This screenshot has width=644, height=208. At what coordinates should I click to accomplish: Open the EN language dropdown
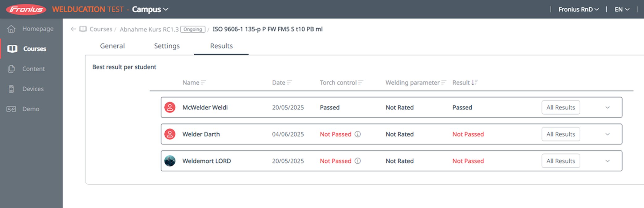pos(622,10)
